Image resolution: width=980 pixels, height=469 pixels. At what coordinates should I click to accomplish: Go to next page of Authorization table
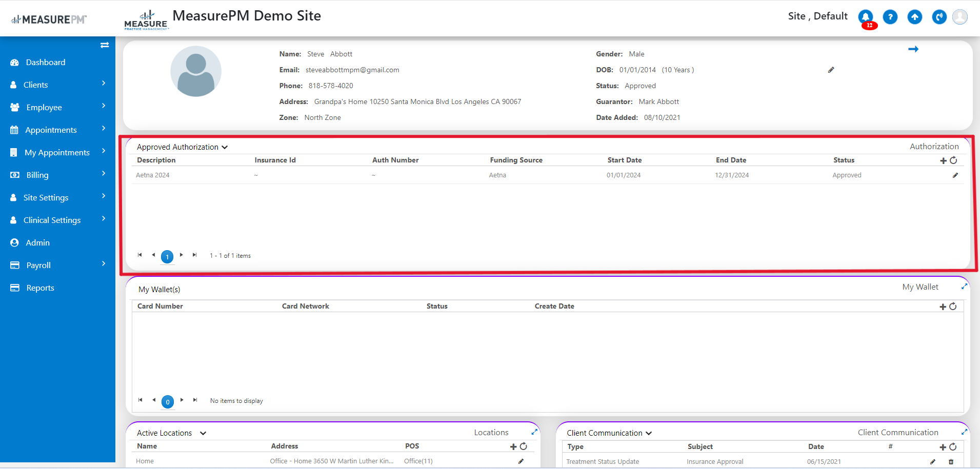[x=181, y=255]
